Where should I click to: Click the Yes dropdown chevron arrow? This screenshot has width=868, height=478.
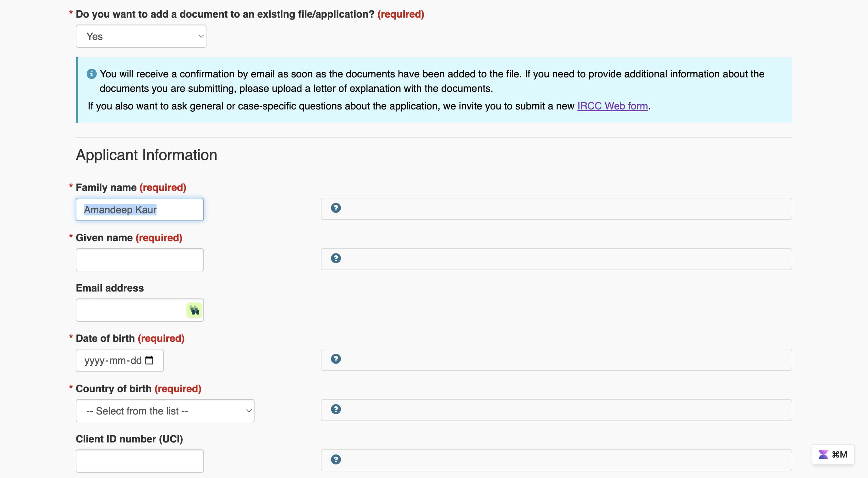click(x=201, y=36)
